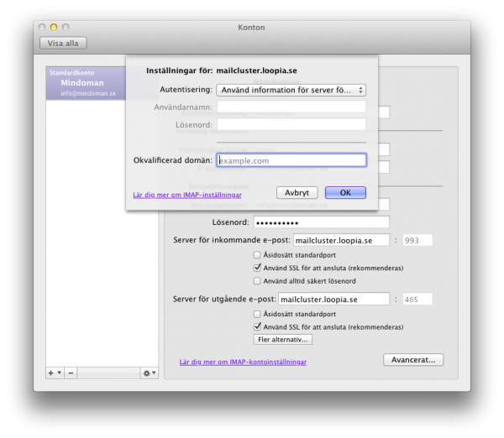The height and width of the screenshot is (438, 504).
Task: Click the Konton window title
Action: (x=251, y=28)
